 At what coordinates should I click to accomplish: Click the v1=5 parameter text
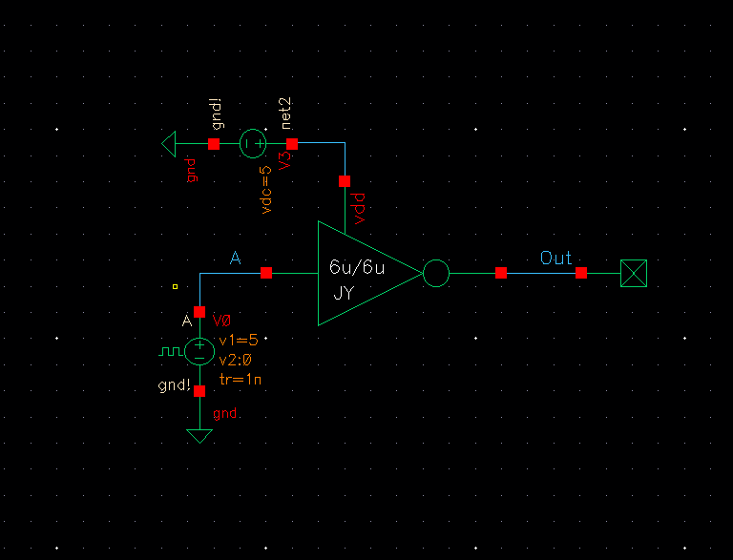(x=239, y=340)
